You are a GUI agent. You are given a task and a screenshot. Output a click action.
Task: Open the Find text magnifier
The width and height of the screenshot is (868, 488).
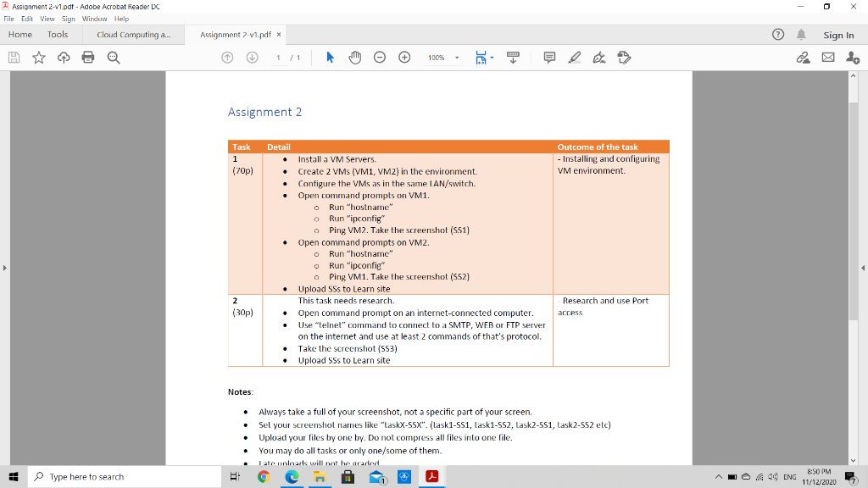(114, 58)
